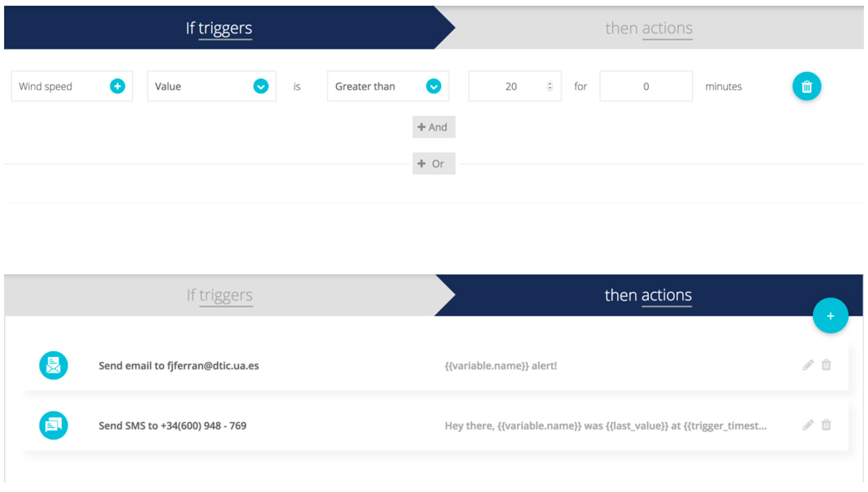This screenshot has height=492, width=868.
Task: Click the email envelope action icon
Action: (x=53, y=365)
